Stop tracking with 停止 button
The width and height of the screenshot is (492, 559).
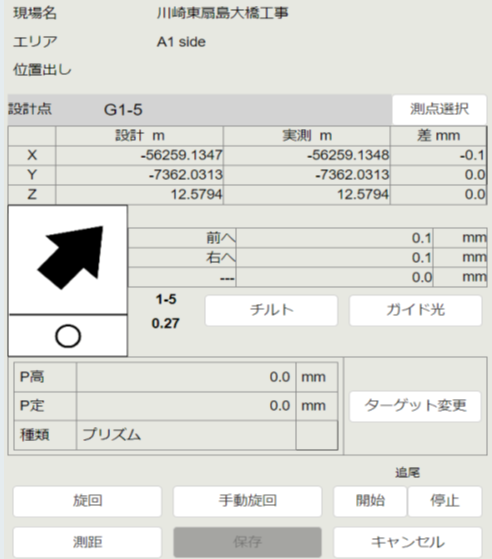click(445, 501)
